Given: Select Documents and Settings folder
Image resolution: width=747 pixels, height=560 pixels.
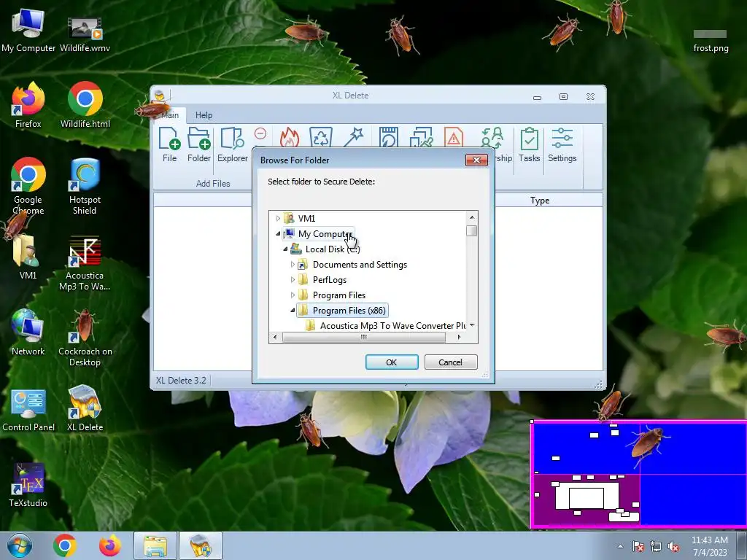Looking at the screenshot, I should 360,264.
